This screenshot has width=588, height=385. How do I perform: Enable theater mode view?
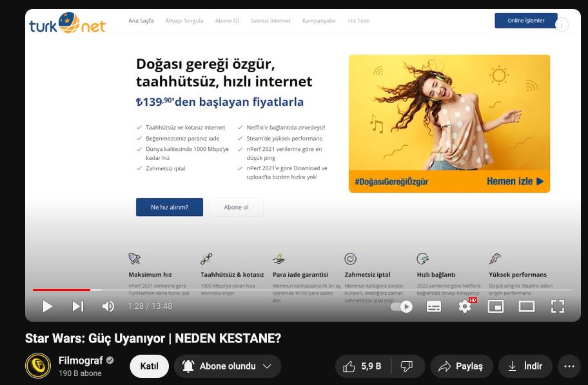pyautogui.click(x=527, y=306)
